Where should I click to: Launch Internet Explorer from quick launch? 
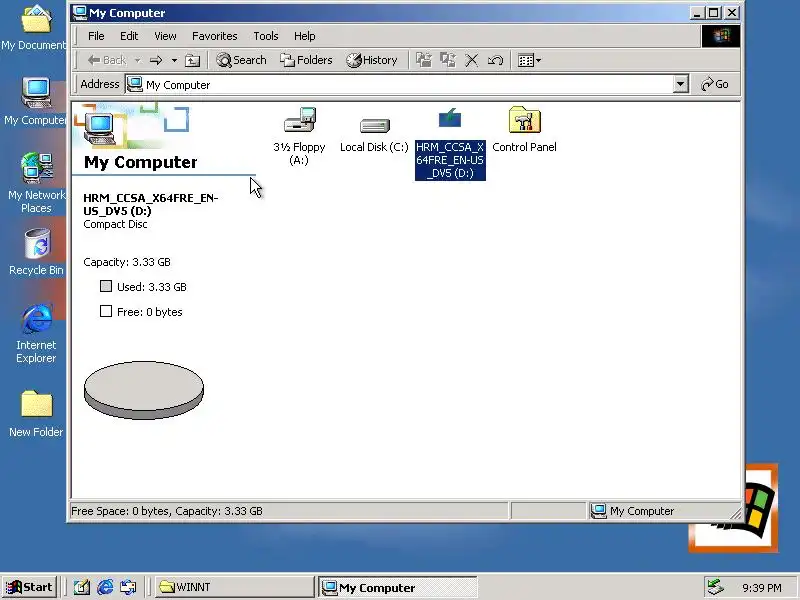(x=105, y=587)
